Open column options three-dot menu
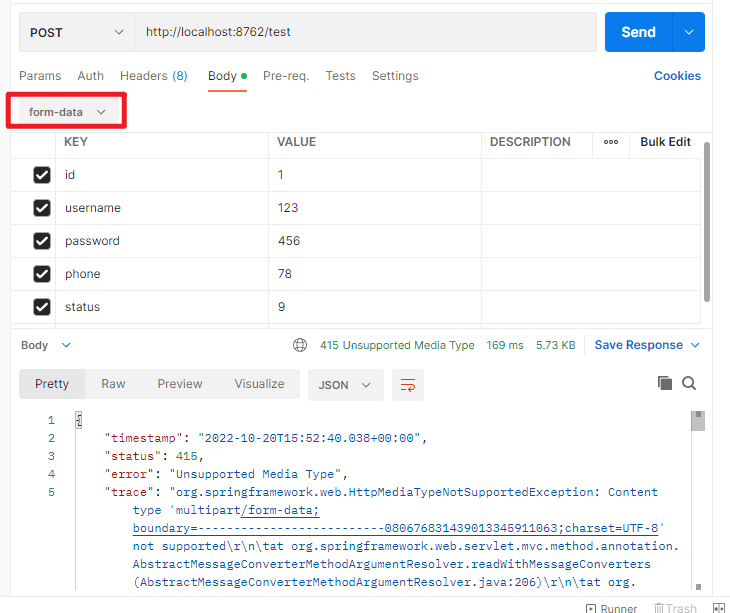The width and height of the screenshot is (730, 613). pyautogui.click(x=611, y=142)
